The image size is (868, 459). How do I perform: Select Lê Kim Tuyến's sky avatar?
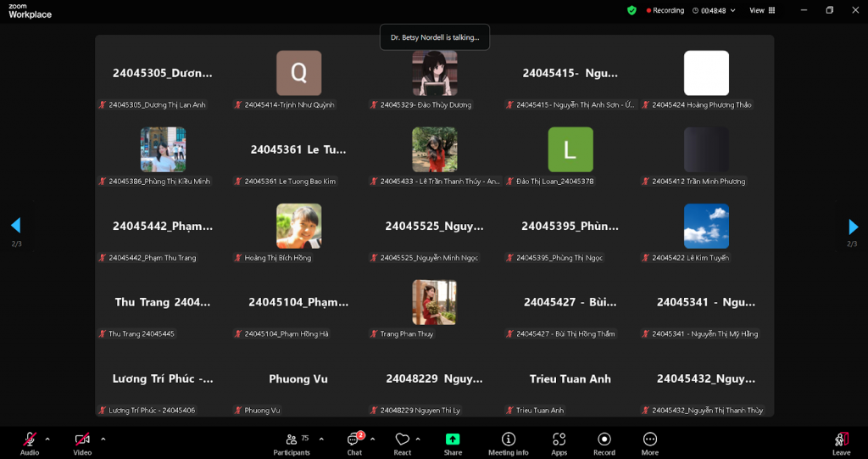coord(706,226)
